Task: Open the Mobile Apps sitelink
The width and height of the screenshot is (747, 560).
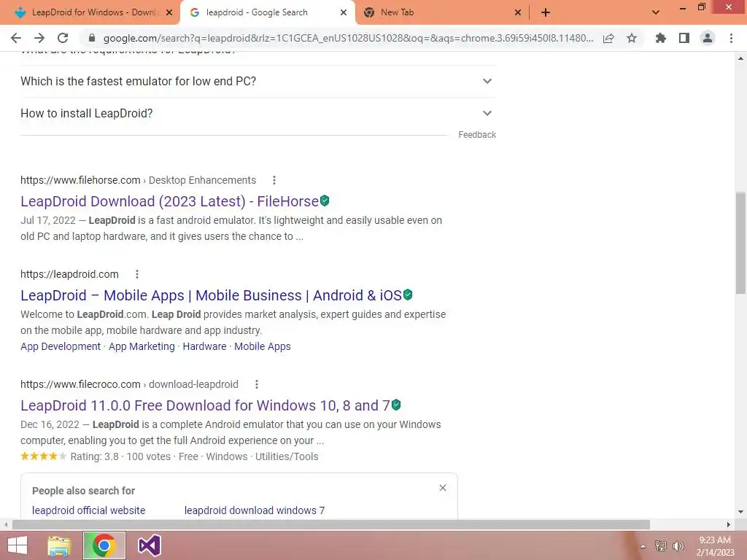Action: click(x=263, y=346)
